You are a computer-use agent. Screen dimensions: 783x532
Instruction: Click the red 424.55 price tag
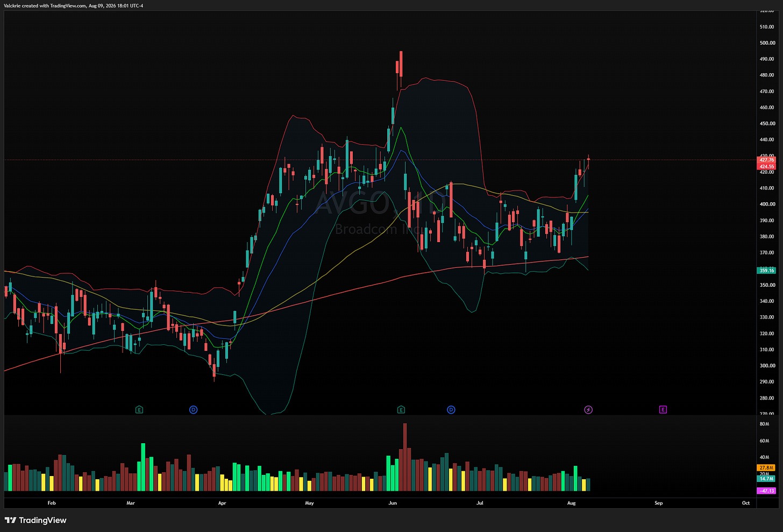pyautogui.click(x=767, y=167)
